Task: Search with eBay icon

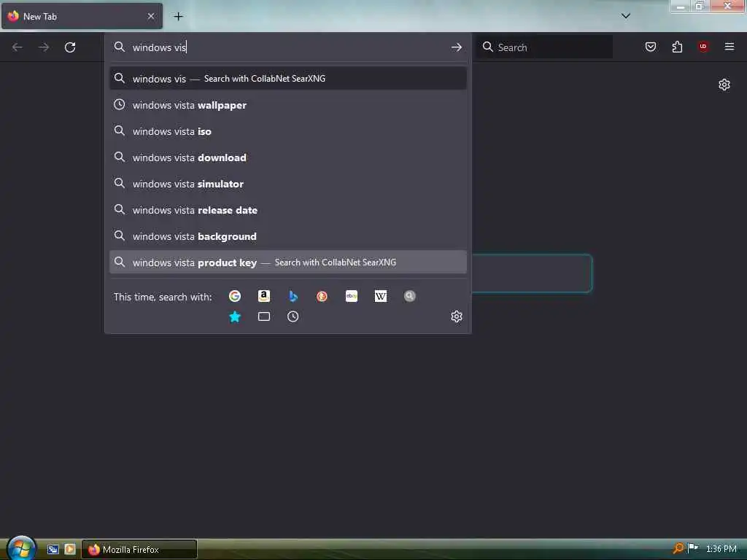Action: 352,296
